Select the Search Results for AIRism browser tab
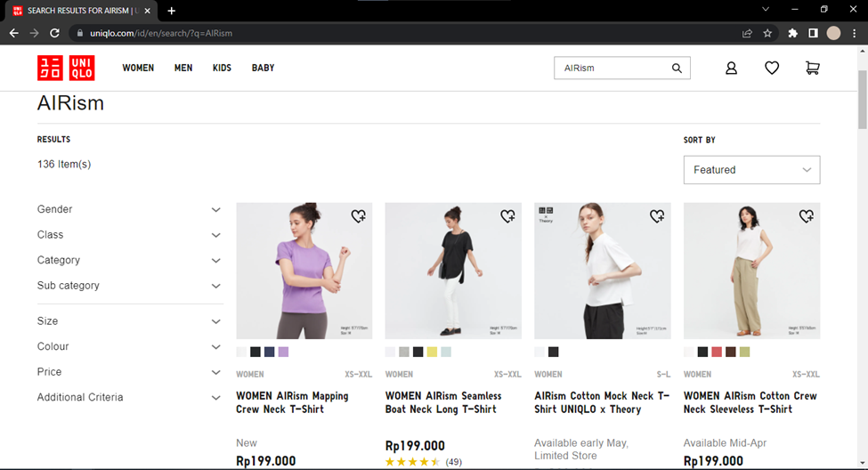 coord(80,11)
